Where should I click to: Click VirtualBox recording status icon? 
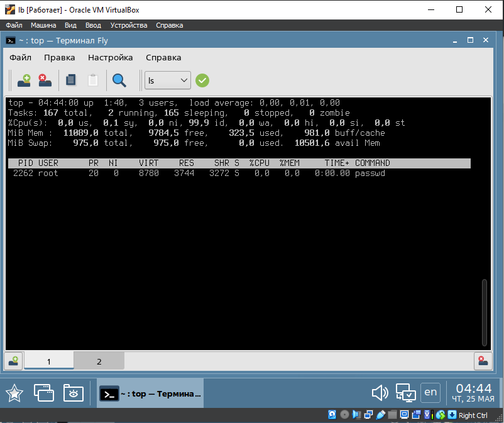point(416,415)
